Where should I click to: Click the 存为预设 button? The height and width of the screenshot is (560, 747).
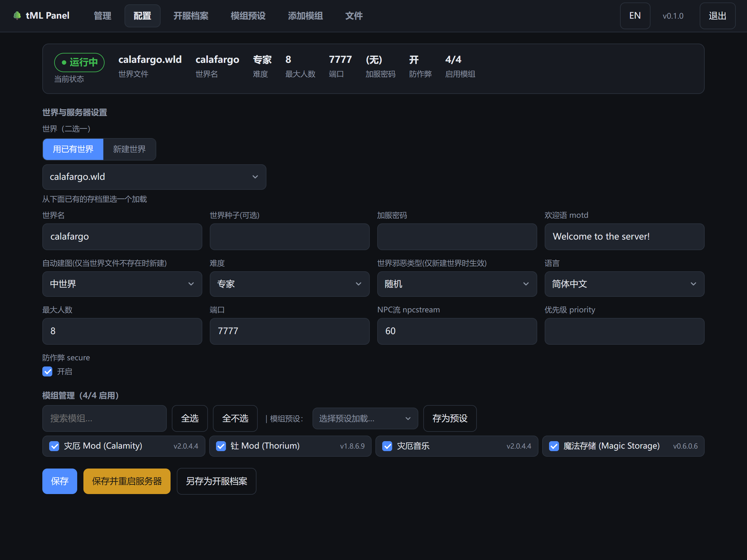450,418
